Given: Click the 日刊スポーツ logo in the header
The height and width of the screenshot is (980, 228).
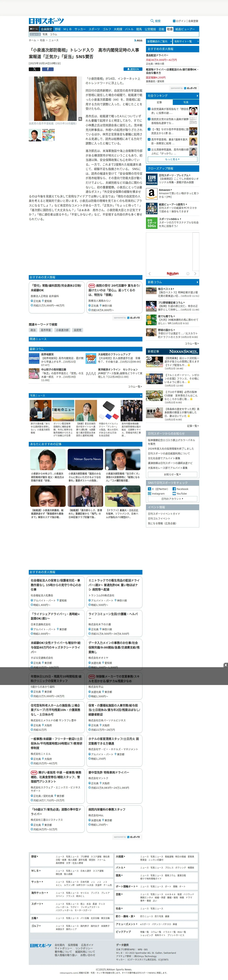Looking at the screenshot, I should click(46, 21).
